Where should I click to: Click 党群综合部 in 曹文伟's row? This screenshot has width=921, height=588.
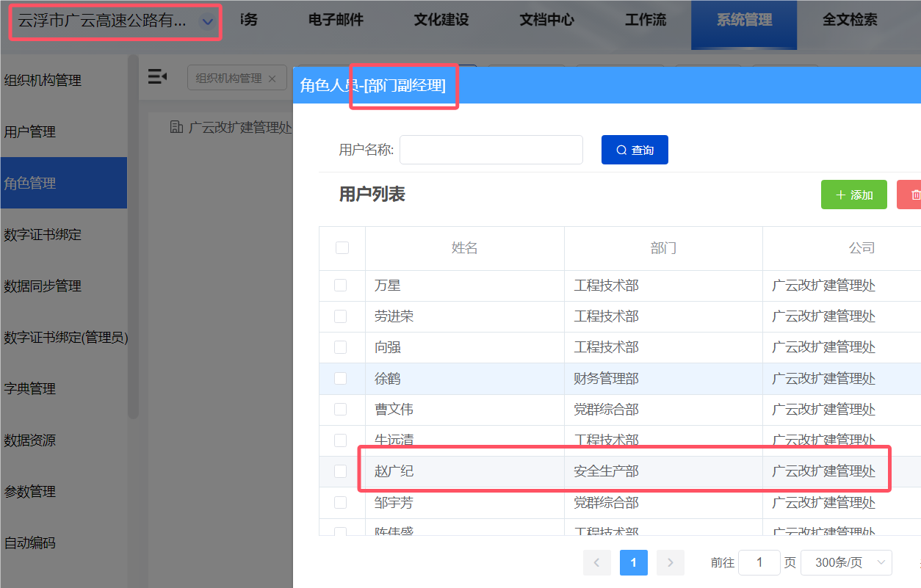pyautogui.click(x=606, y=410)
